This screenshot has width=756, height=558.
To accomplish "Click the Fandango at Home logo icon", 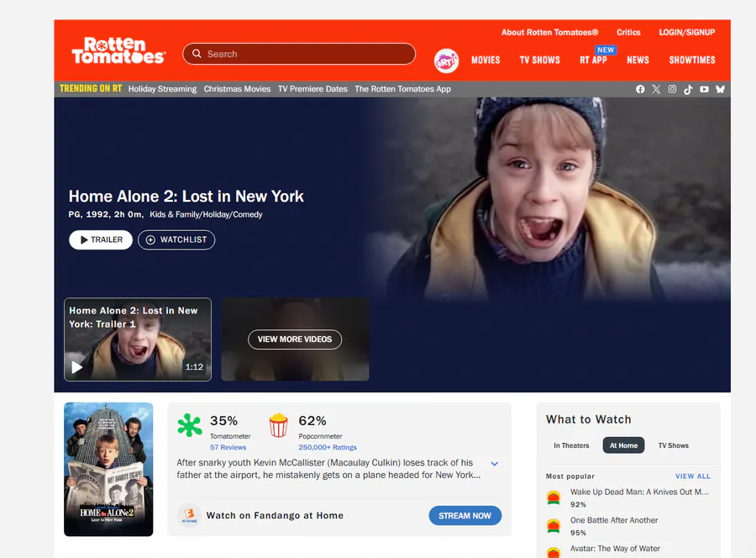I will [x=189, y=515].
